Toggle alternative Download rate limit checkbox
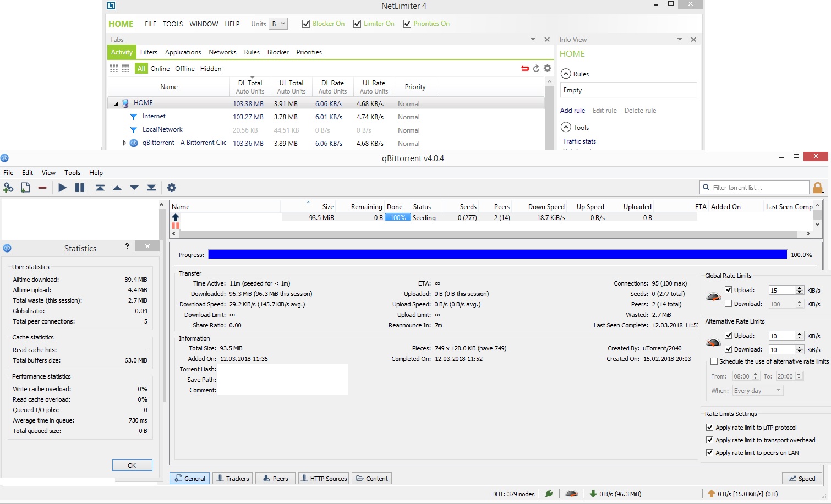The width and height of the screenshot is (831, 504). 729,349
